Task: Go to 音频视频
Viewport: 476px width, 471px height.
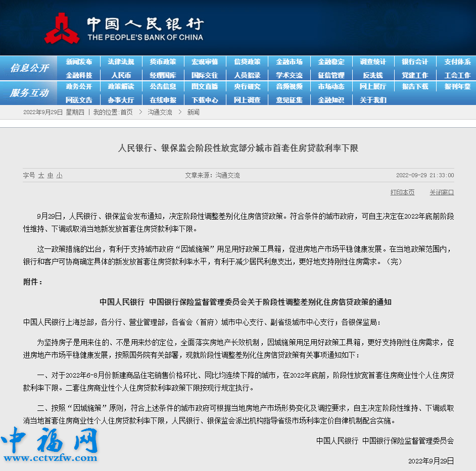Action: (289, 86)
